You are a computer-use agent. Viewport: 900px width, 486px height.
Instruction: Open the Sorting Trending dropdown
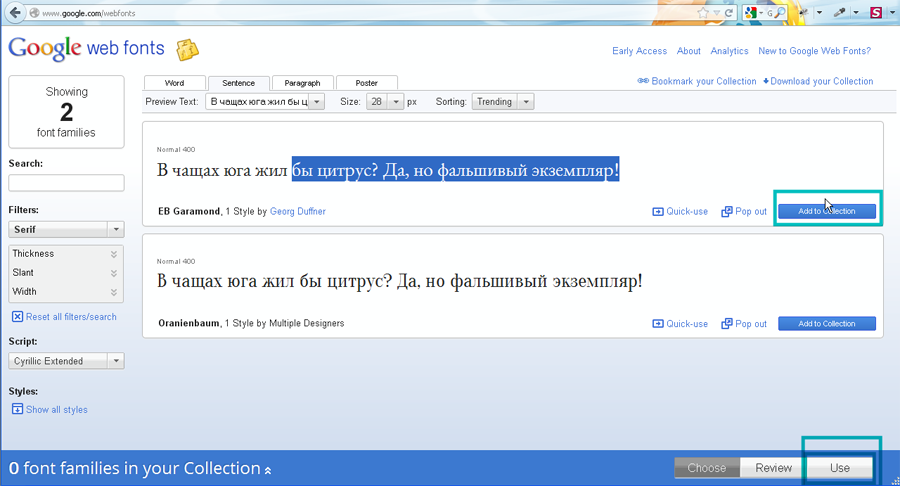click(x=526, y=102)
